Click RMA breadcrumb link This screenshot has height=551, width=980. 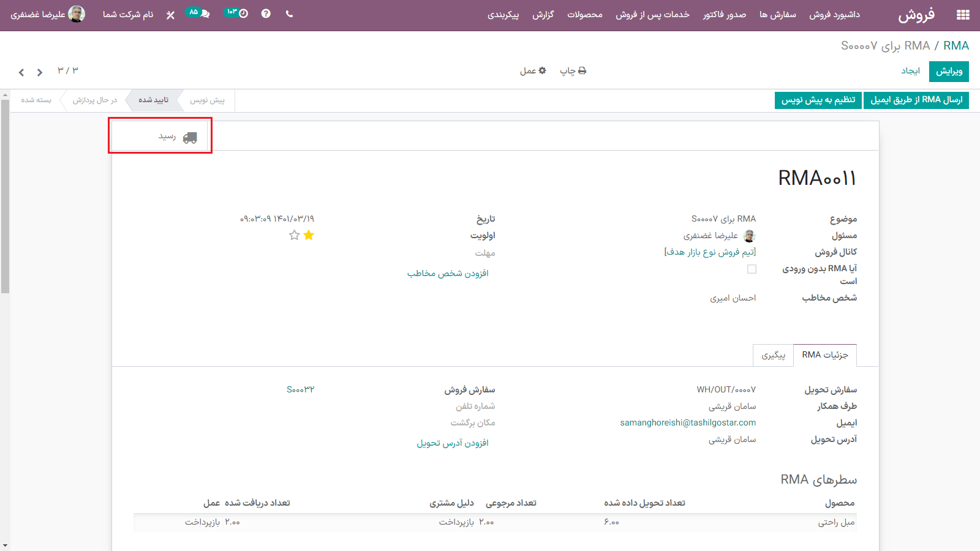tap(956, 46)
